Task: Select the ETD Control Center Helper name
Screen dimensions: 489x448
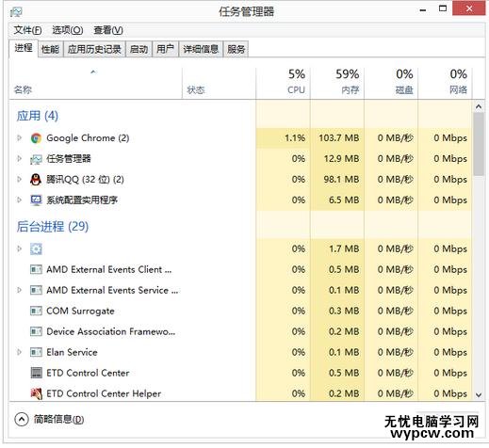Action: [x=104, y=393]
